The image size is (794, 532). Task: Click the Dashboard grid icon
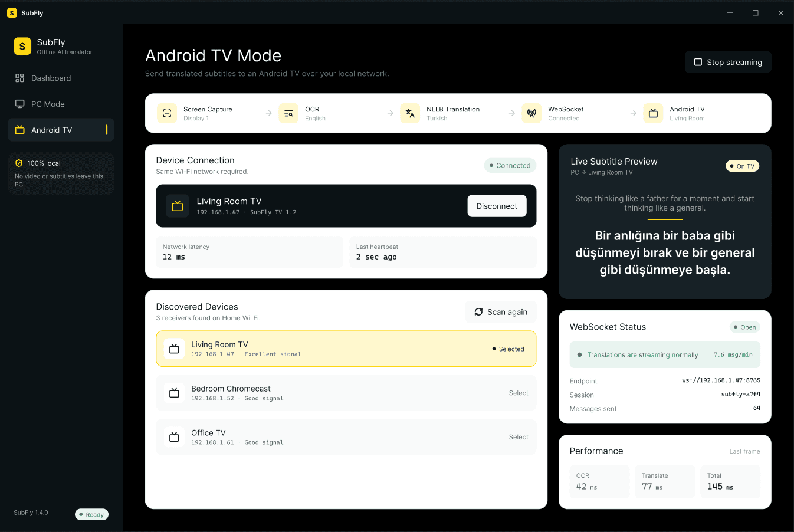[19, 78]
